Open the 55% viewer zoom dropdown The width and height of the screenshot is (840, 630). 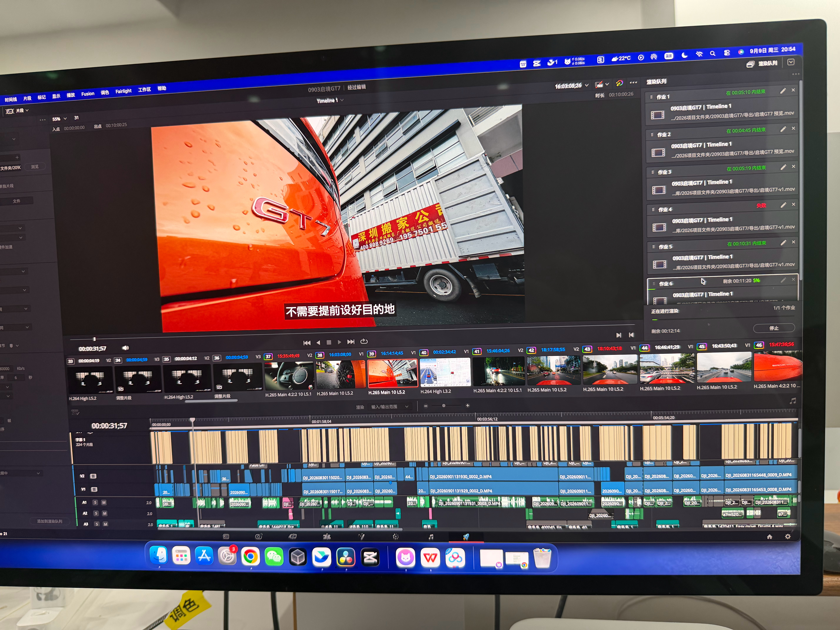[x=59, y=119]
